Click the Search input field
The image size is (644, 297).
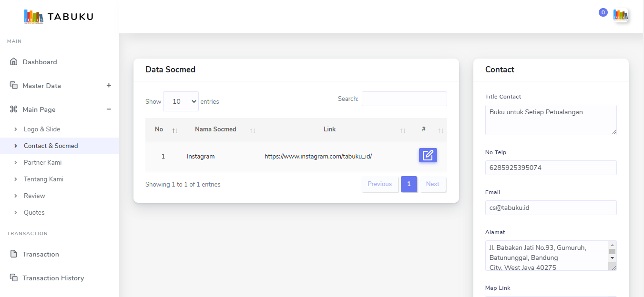pos(404,99)
